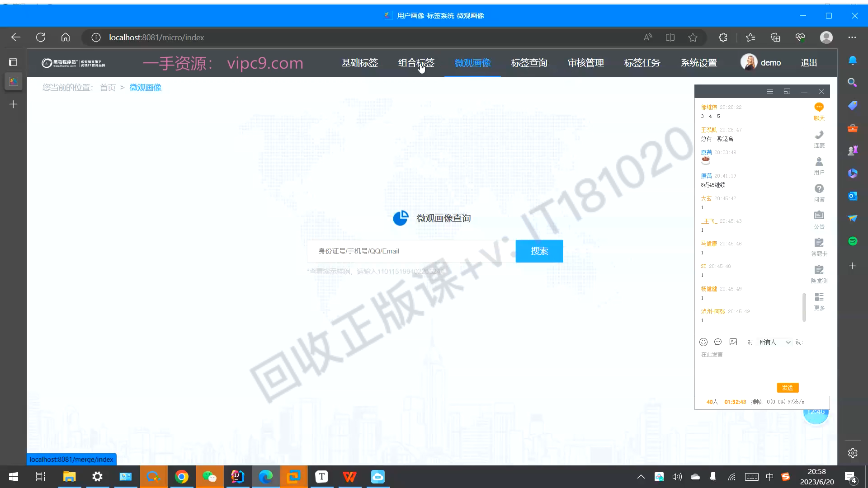The height and width of the screenshot is (488, 868).
Task: Click the image upload icon in chat
Action: pos(733,342)
